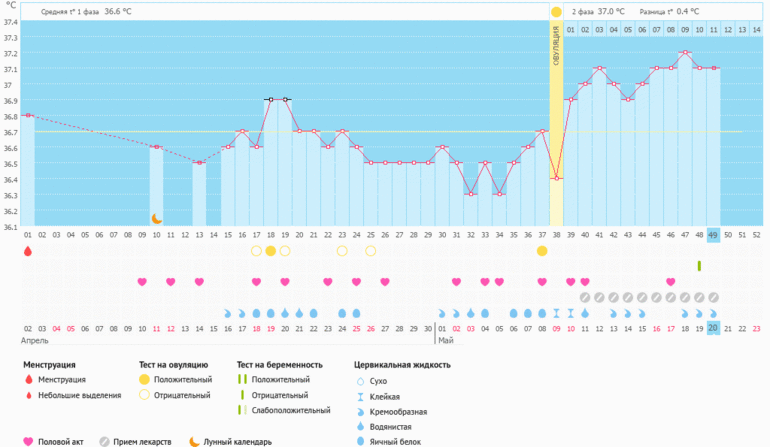This screenshot has height=447, width=770.
Task: Click the positive ovulation test on day 37
Action: point(542,251)
